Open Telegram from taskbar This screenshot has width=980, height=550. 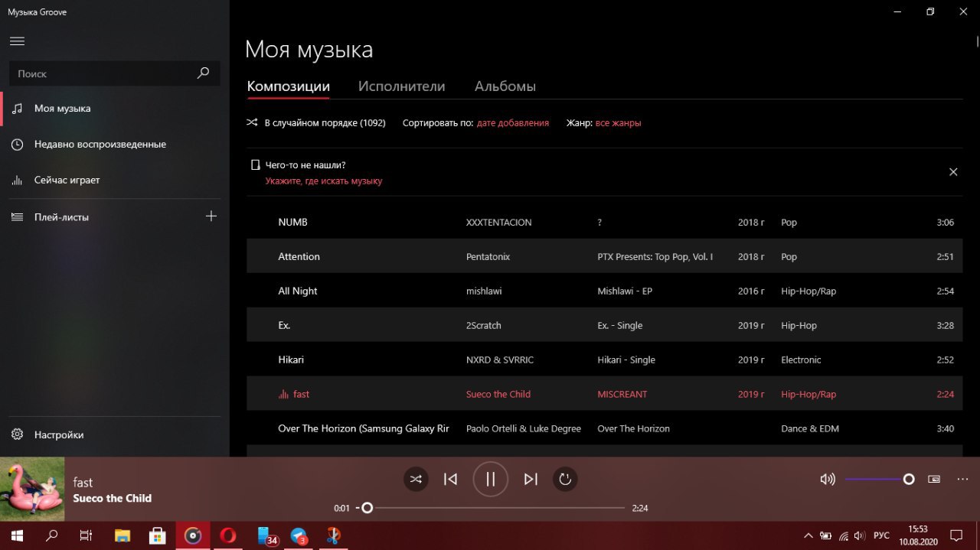click(299, 535)
